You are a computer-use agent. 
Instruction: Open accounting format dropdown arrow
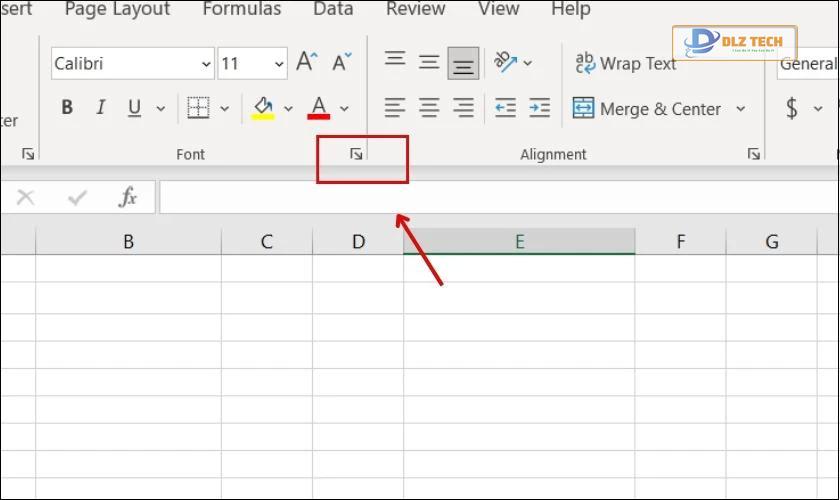click(818, 109)
